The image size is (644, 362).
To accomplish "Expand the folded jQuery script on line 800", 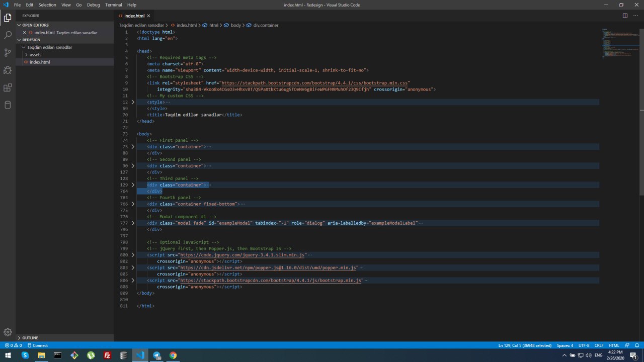I will point(133,255).
